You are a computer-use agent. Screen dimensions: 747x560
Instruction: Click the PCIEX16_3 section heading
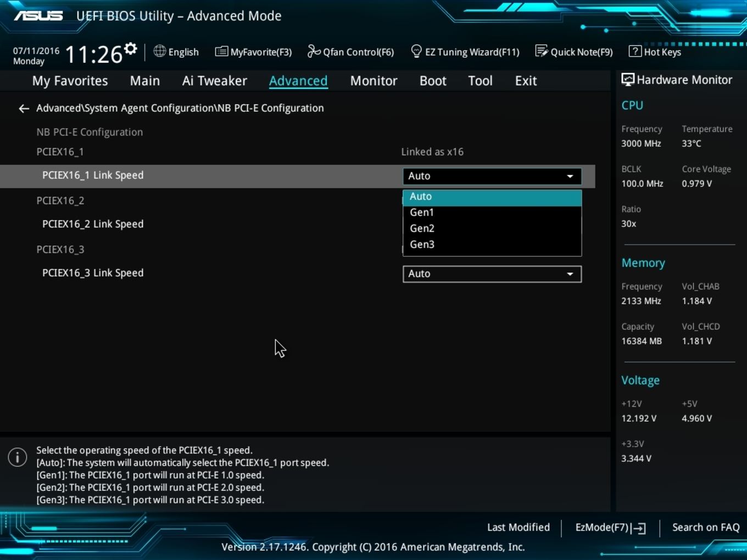coord(60,250)
